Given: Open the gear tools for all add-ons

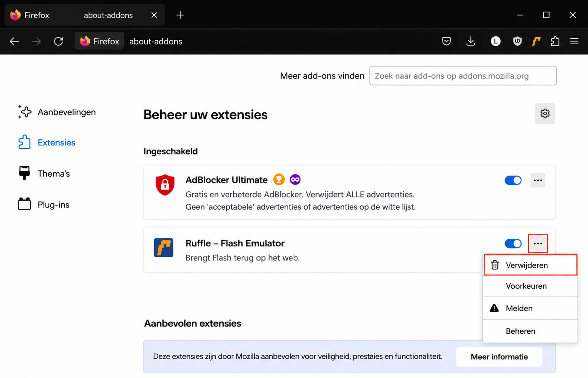Looking at the screenshot, I should [545, 113].
